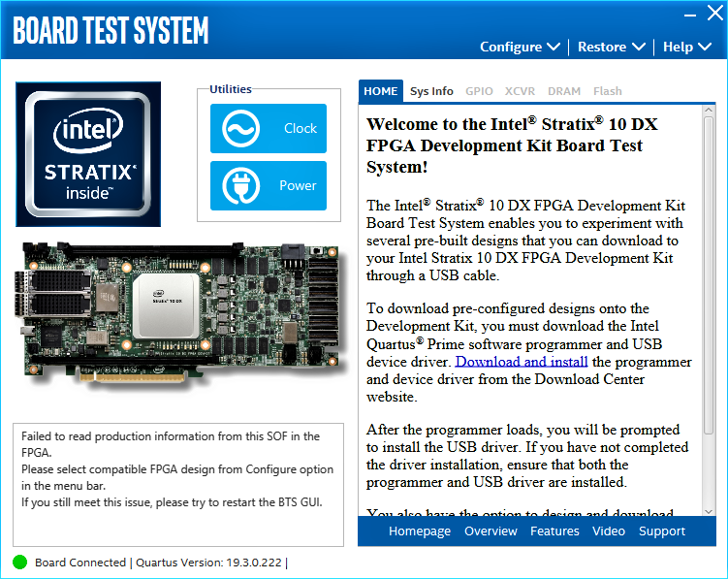Open the Clock utility

pyautogui.click(x=269, y=128)
